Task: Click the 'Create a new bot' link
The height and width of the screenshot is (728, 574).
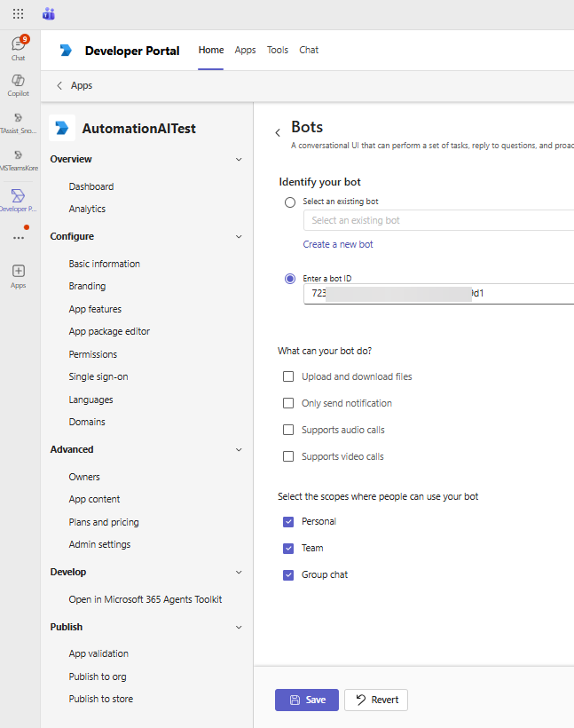Action: 338,244
